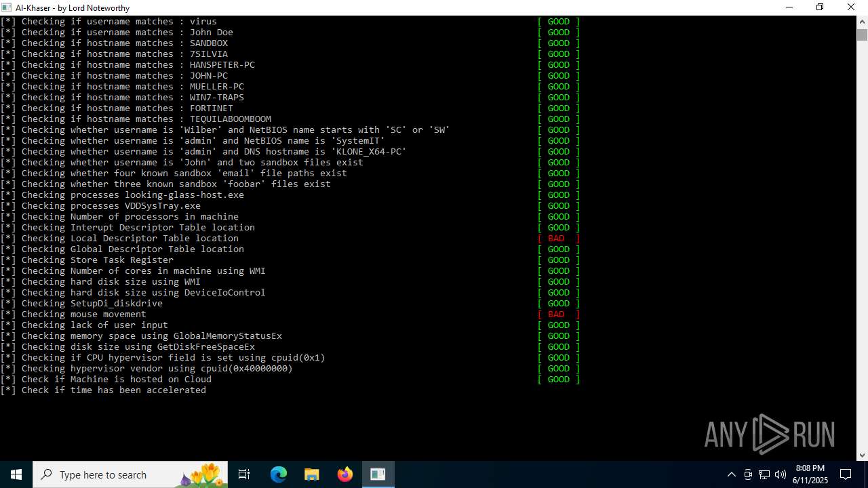868x488 pixels.
Task: Open the Al-Khaser window system menu icon
Action: (7, 7)
